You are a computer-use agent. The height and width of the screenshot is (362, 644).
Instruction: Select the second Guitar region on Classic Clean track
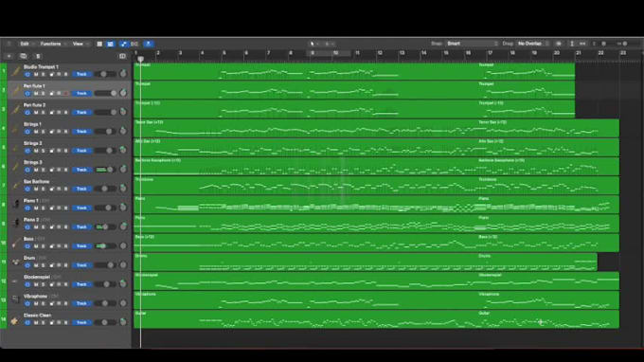click(x=548, y=319)
